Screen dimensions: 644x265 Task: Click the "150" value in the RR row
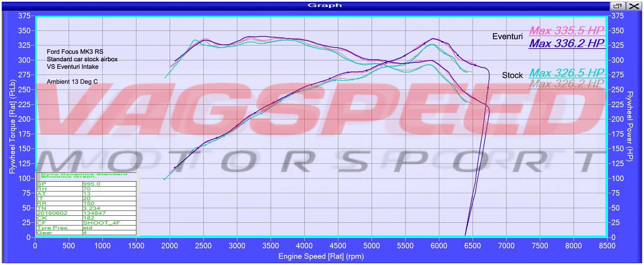pyautogui.click(x=88, y=204)
